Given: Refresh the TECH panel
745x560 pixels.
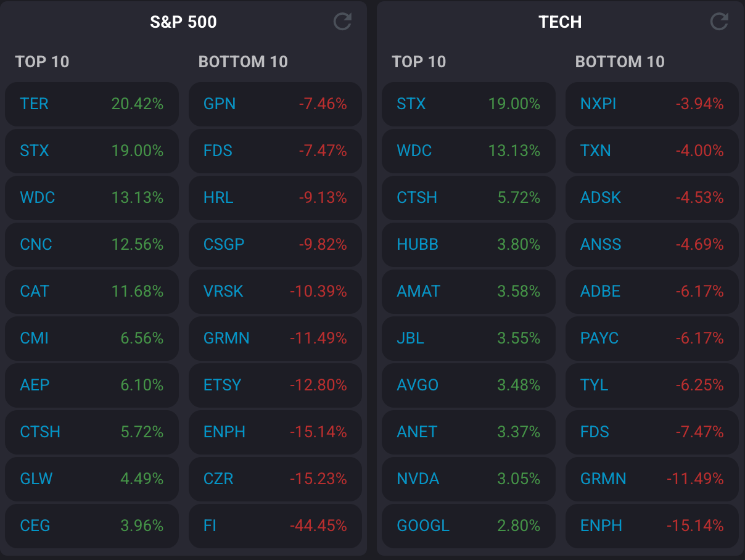Looking at the screenshot, I should coord(719,22).
